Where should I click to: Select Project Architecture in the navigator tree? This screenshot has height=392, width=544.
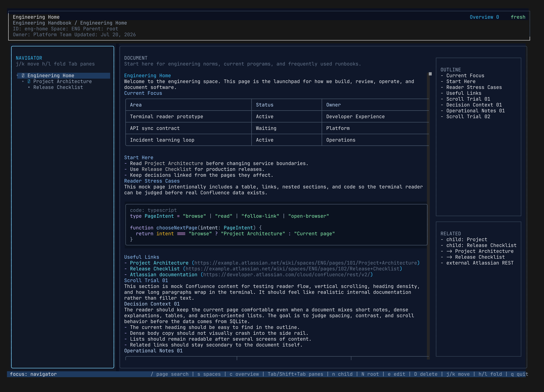[63, 81]
